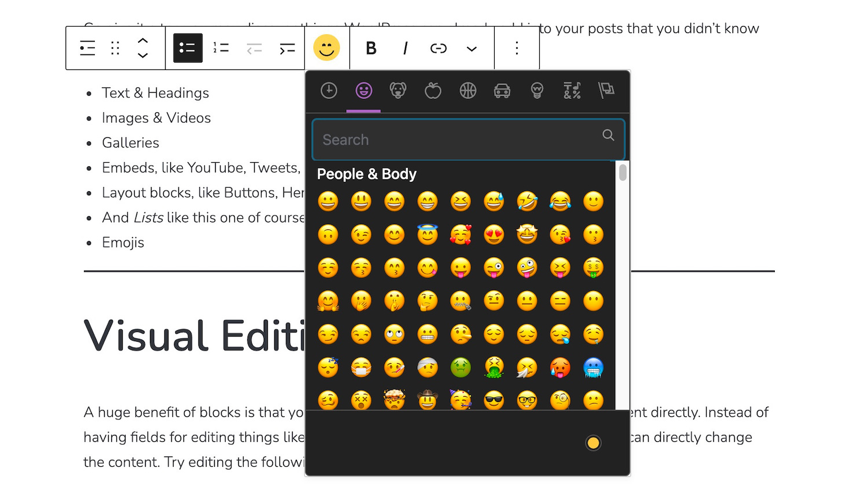Pick the cowboy hat face emoji
The image size is (868, 490).
[x=428, y=400]
